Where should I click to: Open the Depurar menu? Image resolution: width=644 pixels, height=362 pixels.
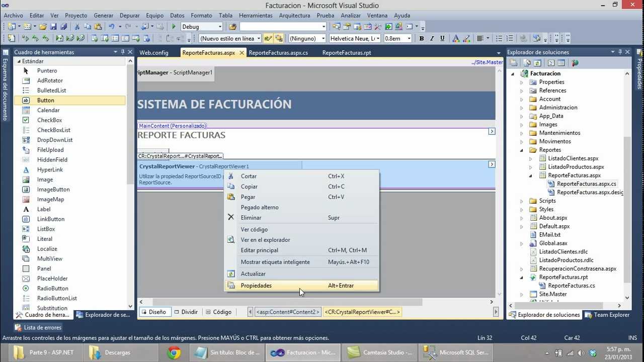(130, 16)
